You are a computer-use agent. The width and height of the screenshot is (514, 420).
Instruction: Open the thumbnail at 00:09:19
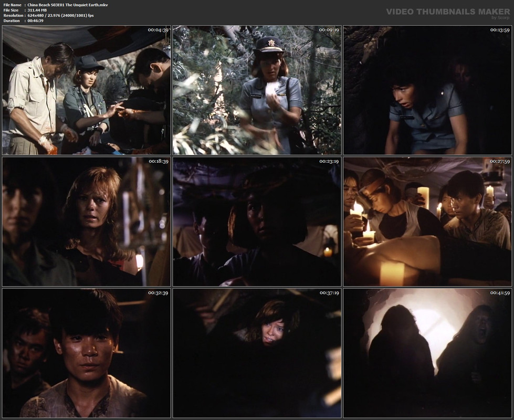pos(257,90)
